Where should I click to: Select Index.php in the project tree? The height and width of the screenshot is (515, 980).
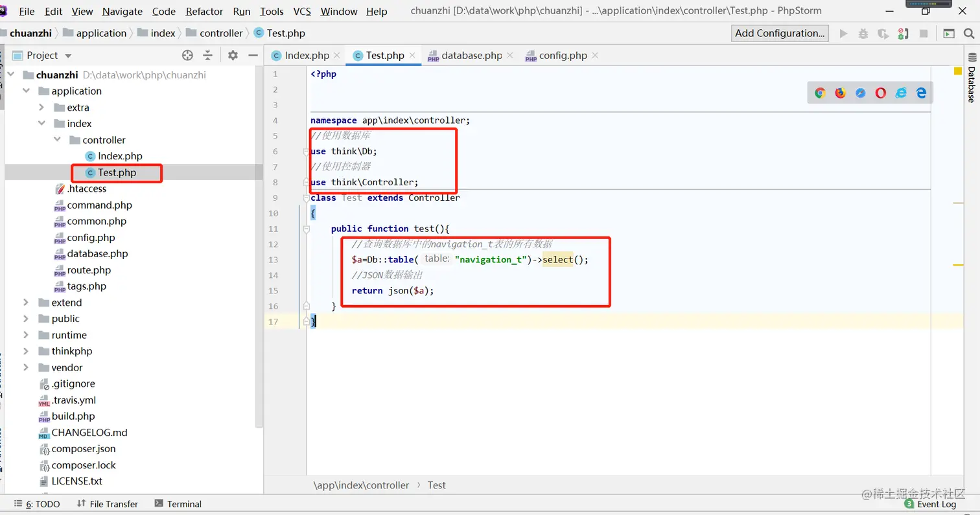click(120, 156)
